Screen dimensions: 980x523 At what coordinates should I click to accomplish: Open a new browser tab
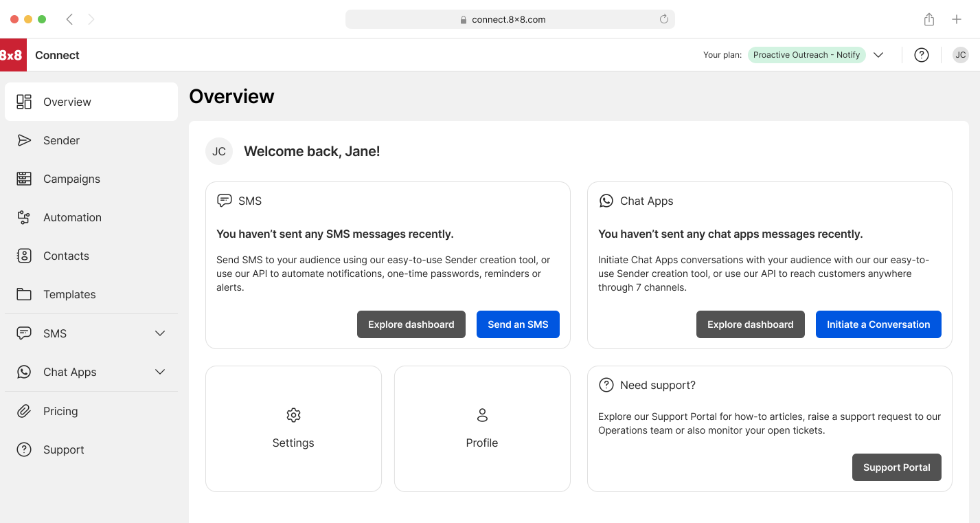coord(957,19)
